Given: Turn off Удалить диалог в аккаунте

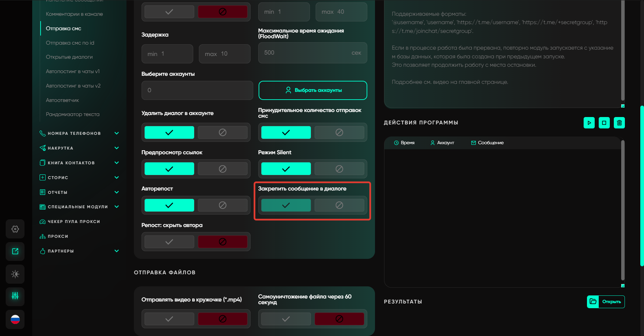Looking at the screenshot, I should (222, 132).
